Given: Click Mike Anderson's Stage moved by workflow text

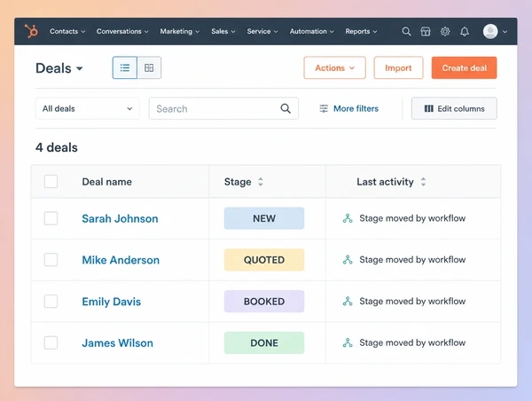Looking at the screenshot, I should [412, 260].
